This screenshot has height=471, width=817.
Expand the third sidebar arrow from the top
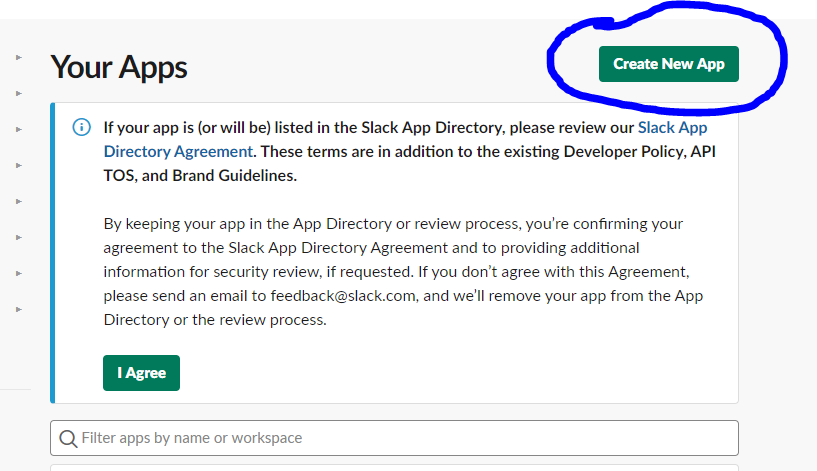tap(19, 129)
